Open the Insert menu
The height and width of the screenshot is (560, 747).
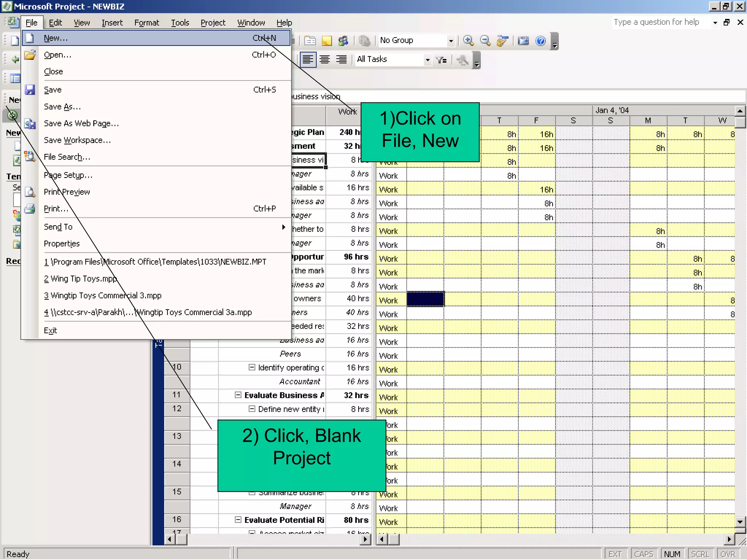[112, 23]
